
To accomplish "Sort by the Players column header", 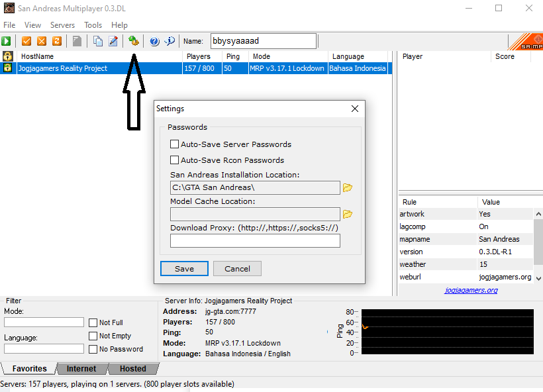I will 202,56.
